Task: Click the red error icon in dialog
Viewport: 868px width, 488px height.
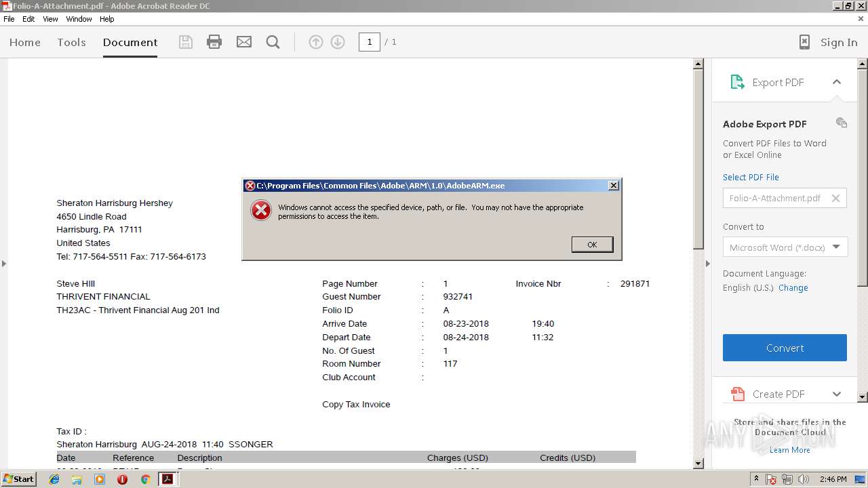Action: tap(261, 210)
